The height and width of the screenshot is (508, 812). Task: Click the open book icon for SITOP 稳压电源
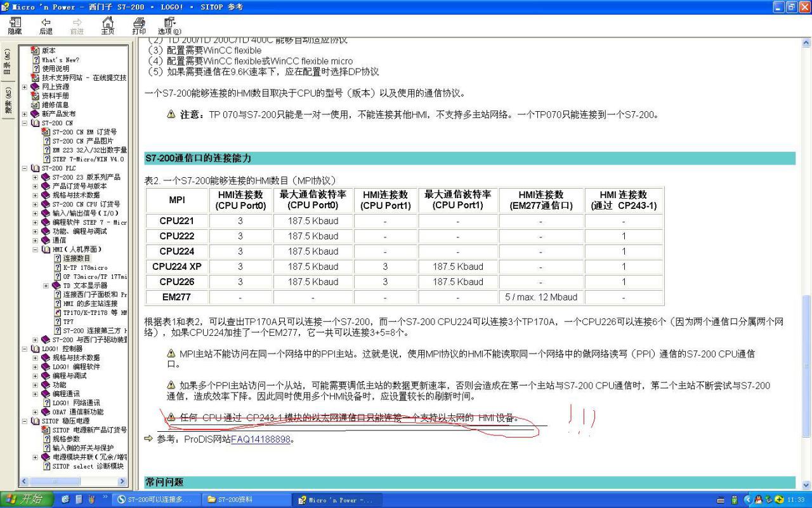(x=35, y=421)
